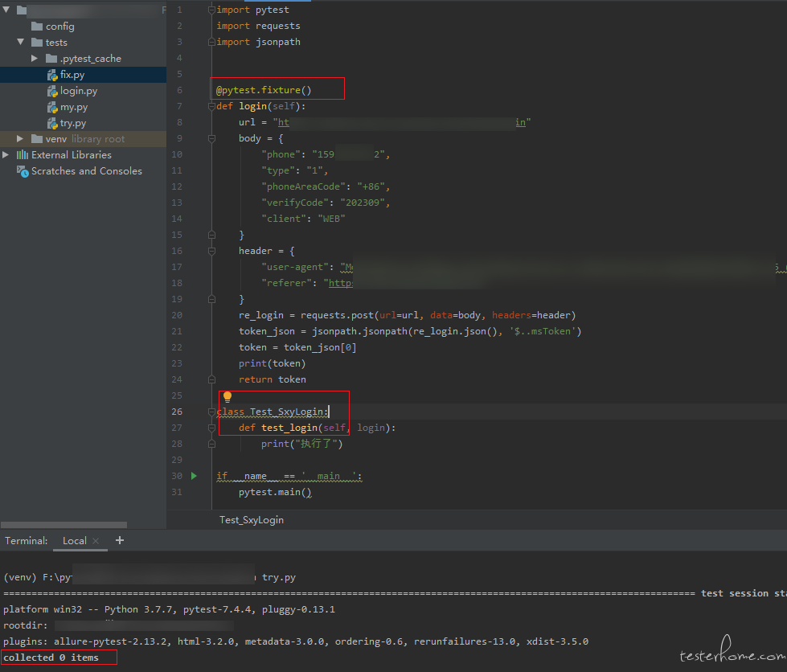Close the Local terminal tab
The image size is (787, 672).
coord(96,540)
